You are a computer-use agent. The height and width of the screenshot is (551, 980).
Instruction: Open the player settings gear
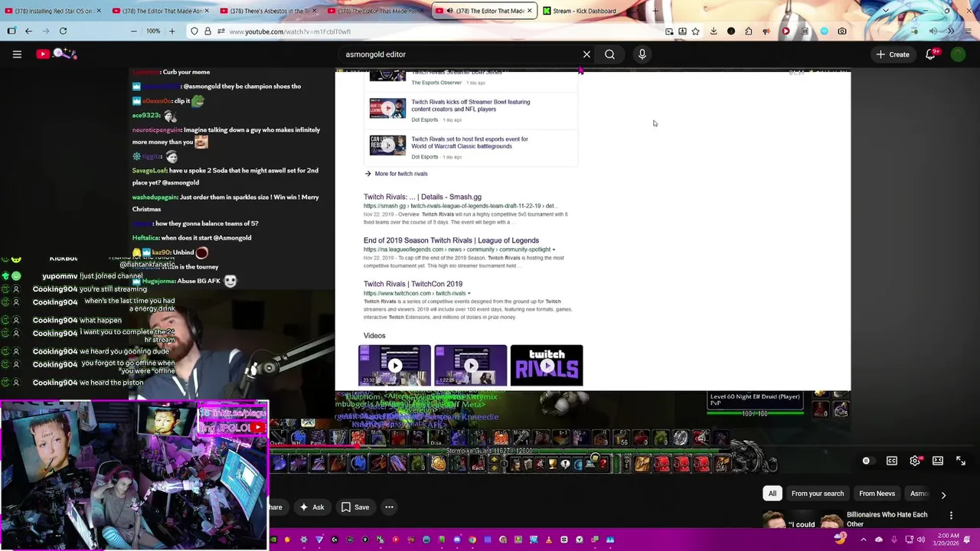coord(915,461)
